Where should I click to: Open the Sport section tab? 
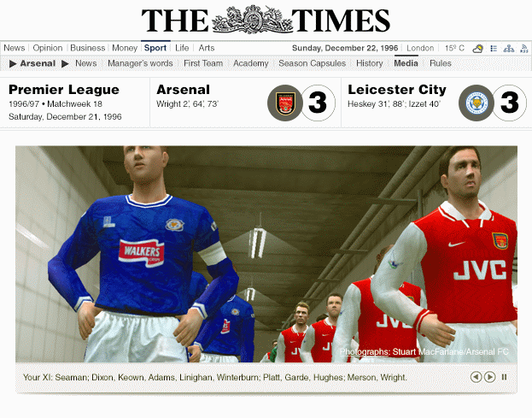(155, 48)
